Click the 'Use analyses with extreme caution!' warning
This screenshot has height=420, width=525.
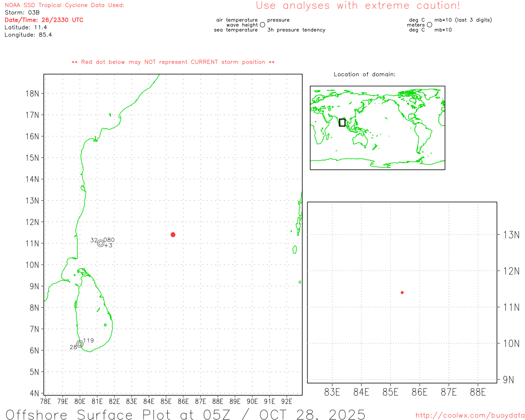click(358, 6)
